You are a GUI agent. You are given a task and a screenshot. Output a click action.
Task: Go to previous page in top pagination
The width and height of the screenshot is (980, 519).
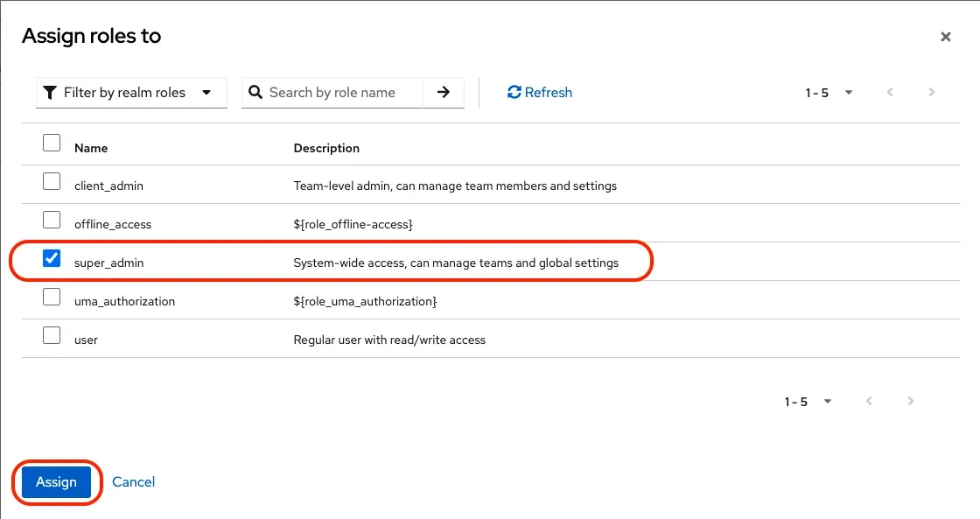click(890, 92)
